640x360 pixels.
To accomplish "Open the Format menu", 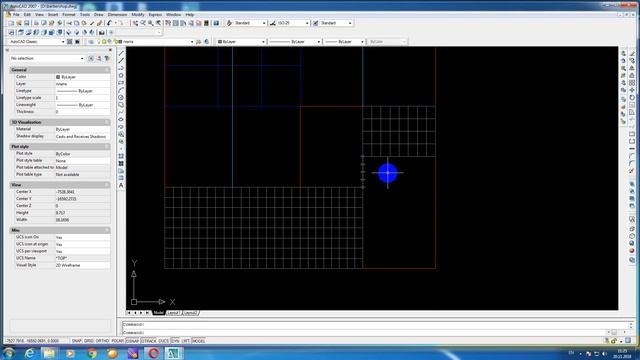I will 69,15.
